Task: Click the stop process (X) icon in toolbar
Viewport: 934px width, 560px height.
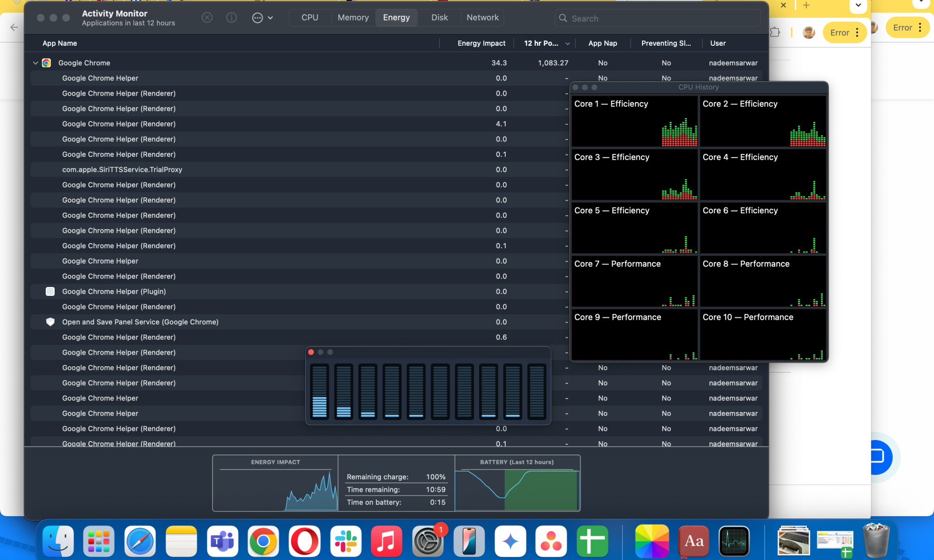Action: pos(207,17)
